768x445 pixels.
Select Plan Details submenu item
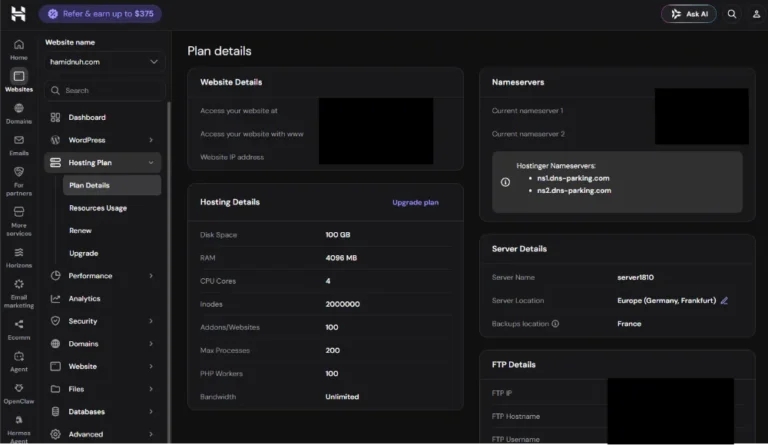point(112,186)
